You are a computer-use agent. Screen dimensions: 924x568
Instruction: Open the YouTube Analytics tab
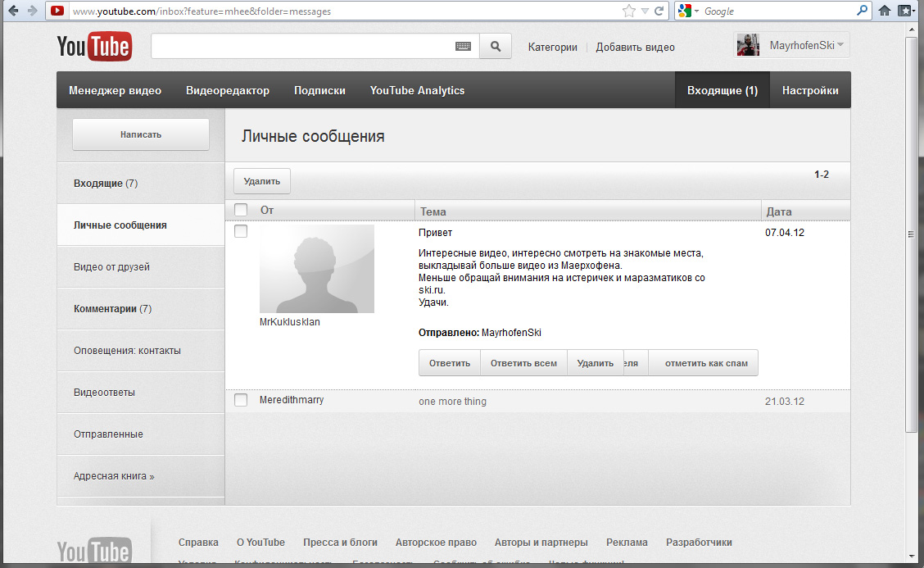click(x=417, y=90)
